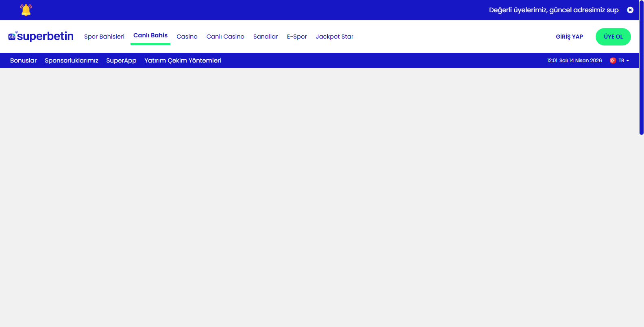Click the page vertical scrollbar thumb
The width and height of the screenshot is (644, 327).
click(642, 67)
